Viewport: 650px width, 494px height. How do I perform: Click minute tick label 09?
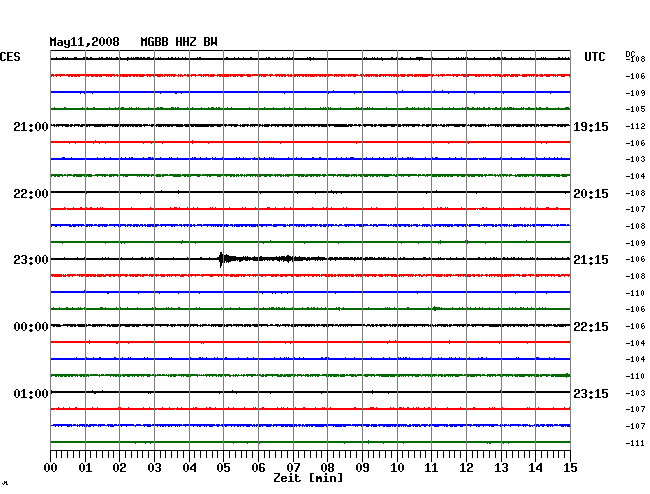[x=362, y=468]
